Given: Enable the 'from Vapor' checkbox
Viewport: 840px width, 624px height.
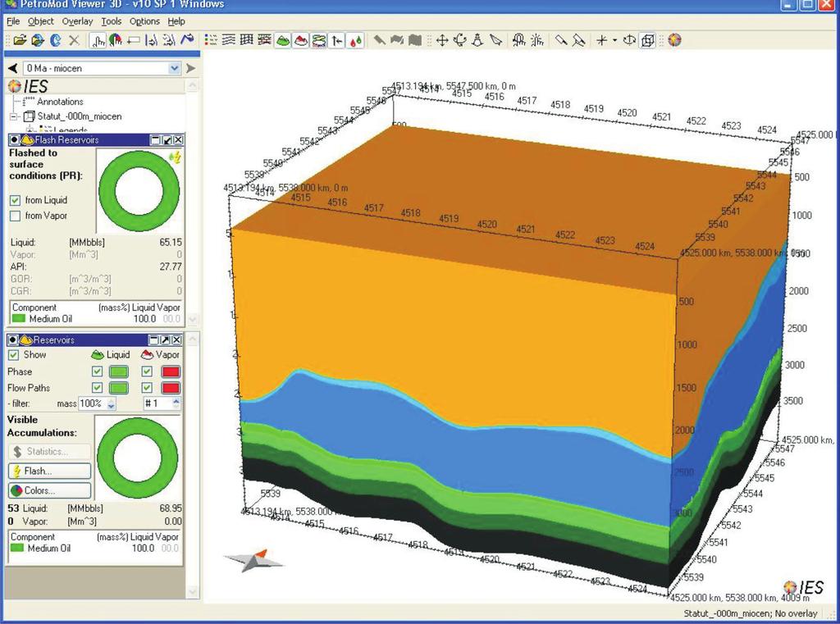Looking at the screenshot, I should (15, 216).
